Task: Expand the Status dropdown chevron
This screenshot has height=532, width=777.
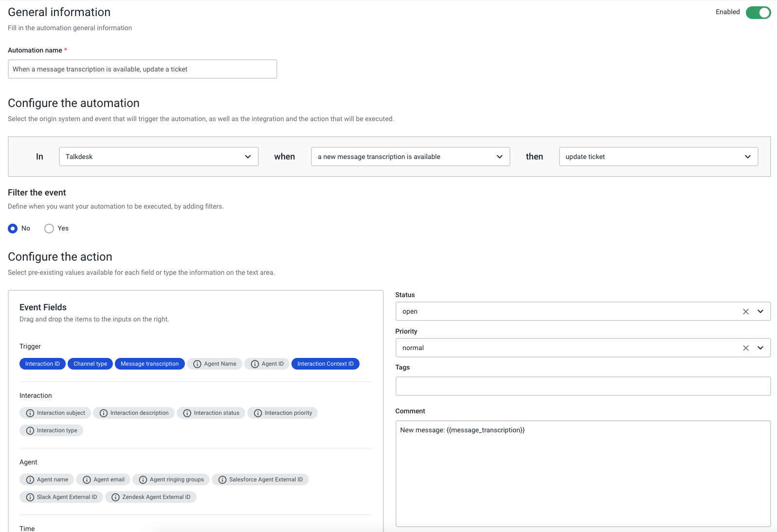Action: coord(760,311)
